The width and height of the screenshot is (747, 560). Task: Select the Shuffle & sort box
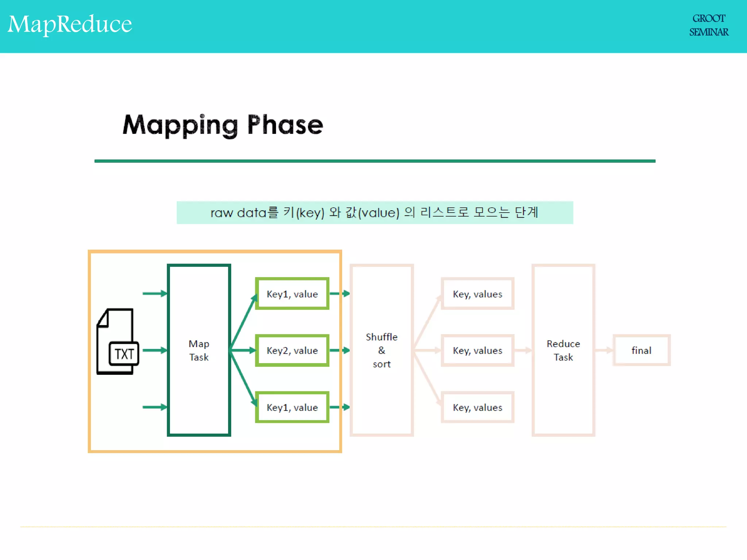[x=382, y=350]
